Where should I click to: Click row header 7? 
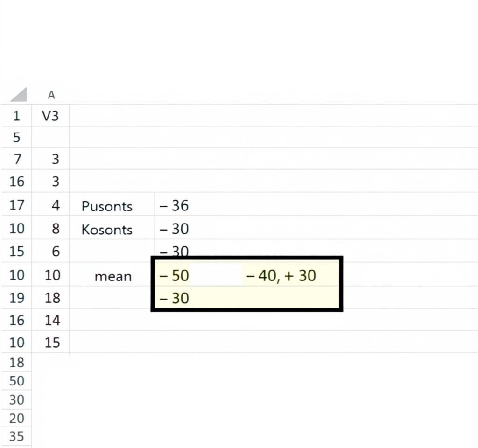[16, 159]
